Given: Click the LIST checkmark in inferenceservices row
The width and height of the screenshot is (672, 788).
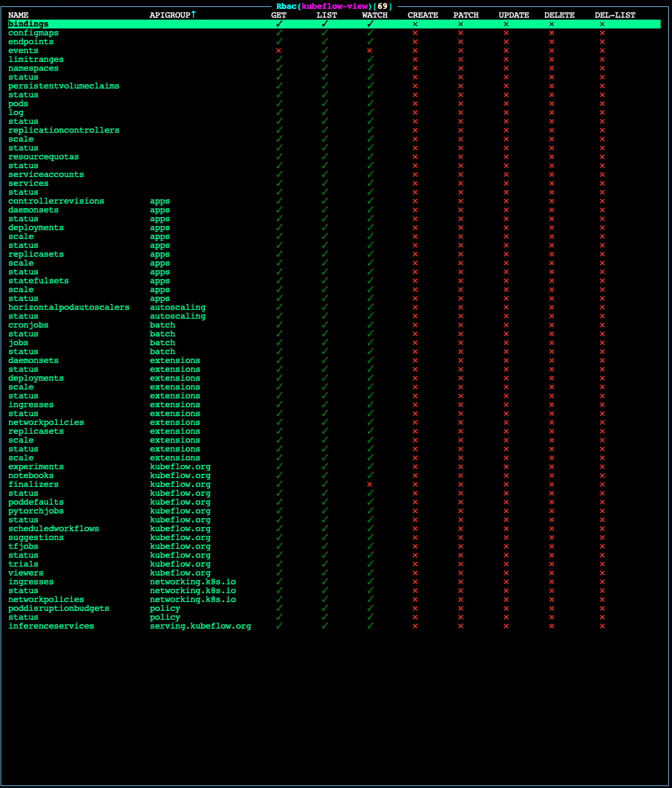Looking at the screenshot, I should point(324,626).
